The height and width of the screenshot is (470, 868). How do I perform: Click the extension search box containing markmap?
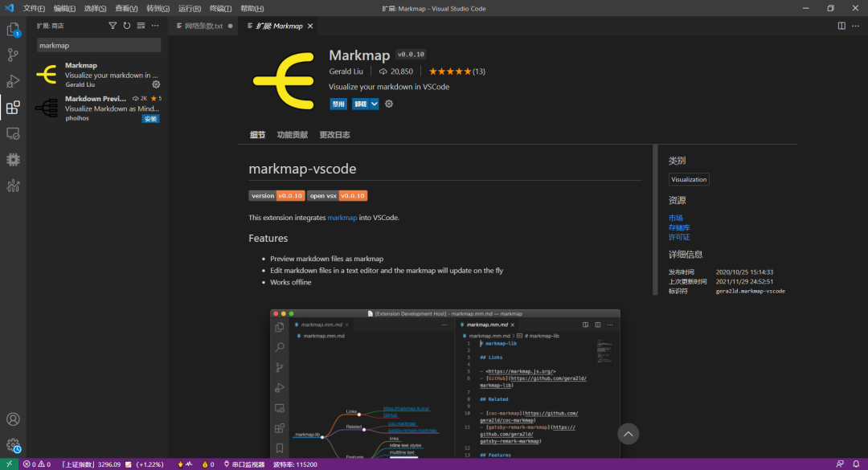[x=99, y=46]
